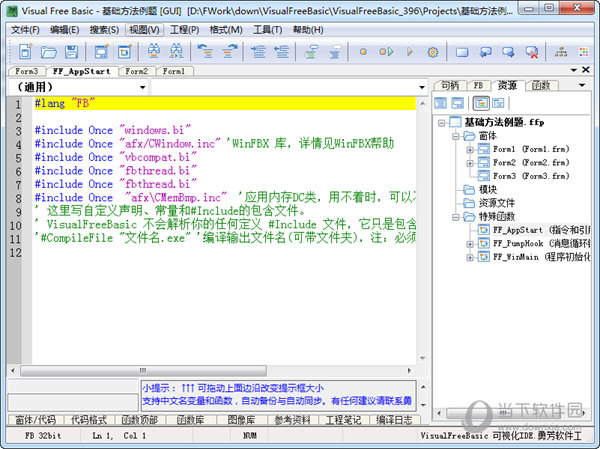Click the first resource panel view icon

[x=440, y=103]
